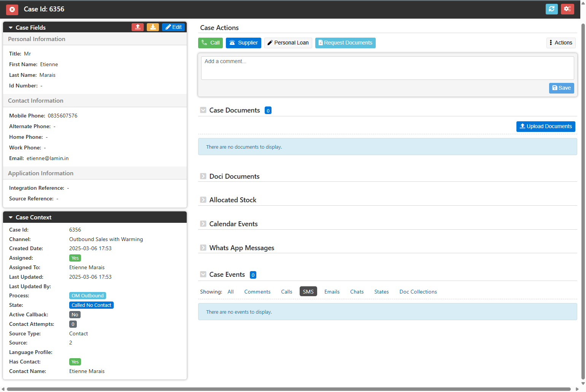The width and height of the screenshot is (586, 392).
Task: Click the horizontal scrollbar at bottom
Action: coord(289,389)
